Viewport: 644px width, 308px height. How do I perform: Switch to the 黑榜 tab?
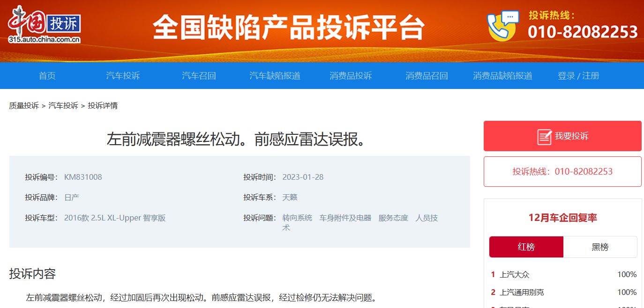(600, 247)
